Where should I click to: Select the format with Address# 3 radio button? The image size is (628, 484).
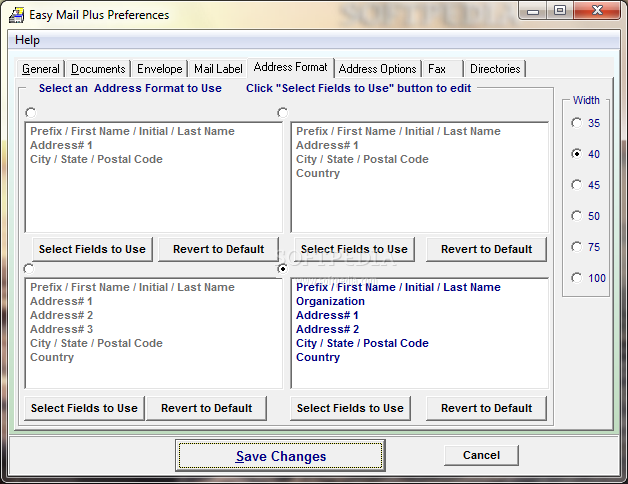tap(29, 269)
